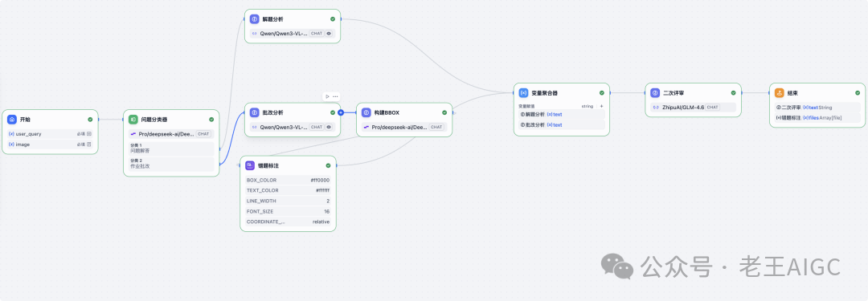Viewport: 868px width, 301px height.
Task: Select 分类 2 作业批改 row
Action: pyautogui.click(x=171, y=164)
